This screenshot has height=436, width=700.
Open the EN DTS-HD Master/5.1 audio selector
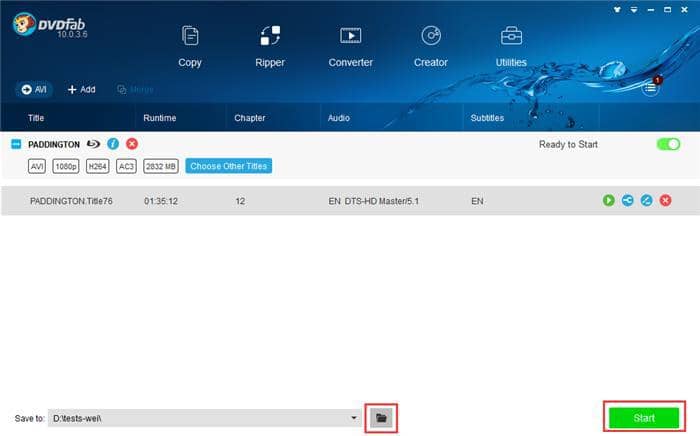pyautogui.click(x=374, y=201)
